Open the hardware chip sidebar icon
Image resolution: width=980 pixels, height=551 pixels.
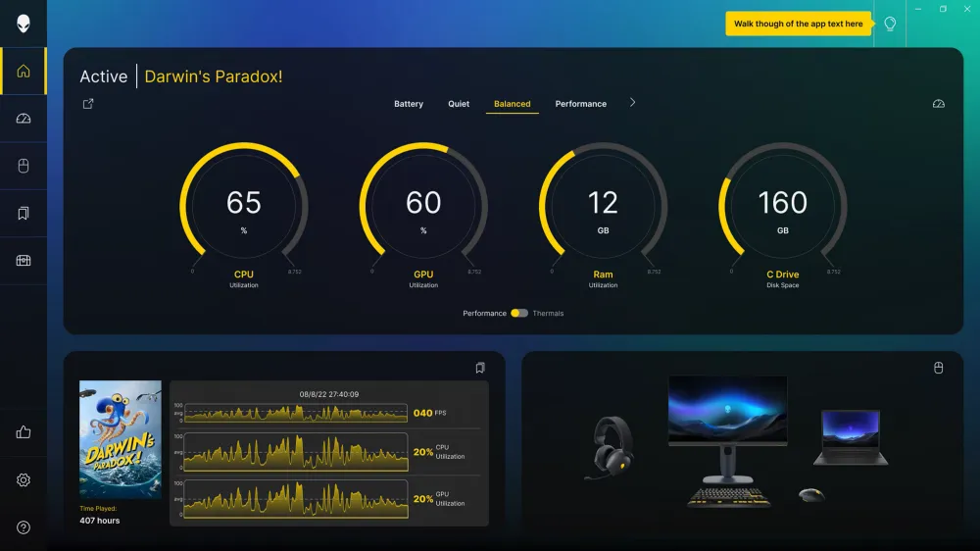[24, 260]
